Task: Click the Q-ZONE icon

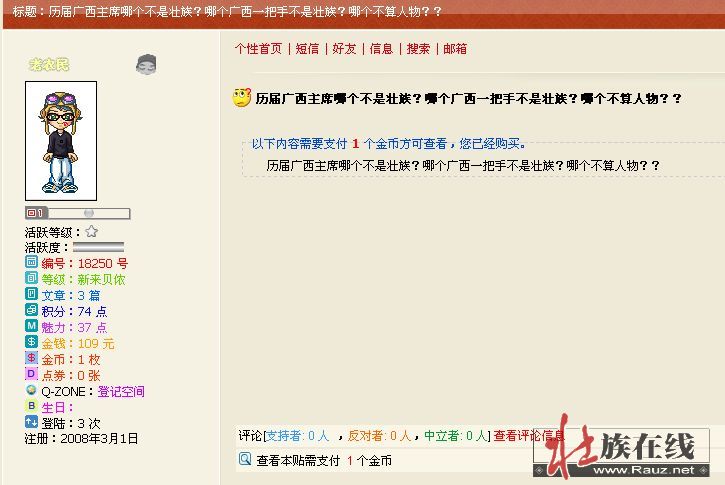Action: click(x=31, y=391)
